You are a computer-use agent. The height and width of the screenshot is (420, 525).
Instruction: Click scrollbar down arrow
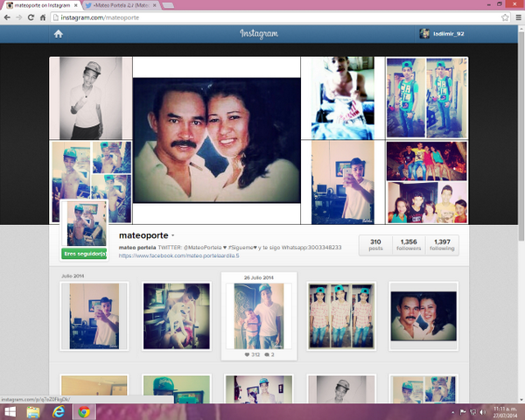coord(521,400)
